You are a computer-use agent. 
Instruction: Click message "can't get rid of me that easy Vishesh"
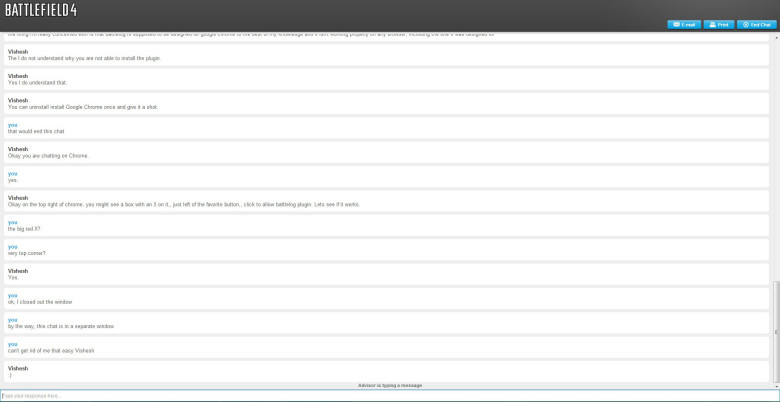387,347
